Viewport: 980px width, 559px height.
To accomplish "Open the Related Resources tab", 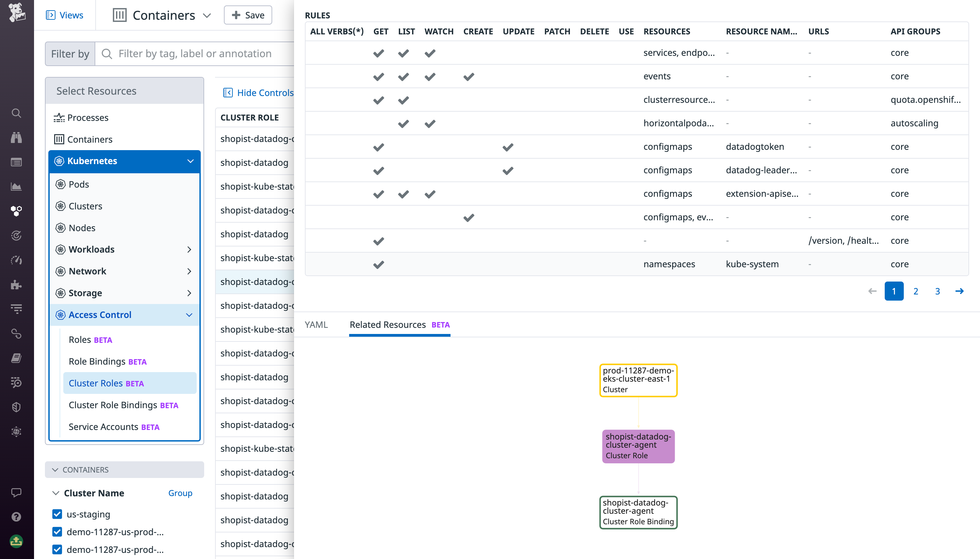I will click(x=388, y=324).
